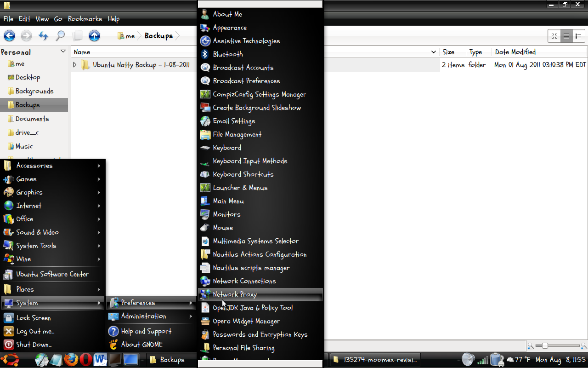The width and height of the screenshot is (588, 368).
Task: Expand the Games submenu
Action: pos(53,179)
